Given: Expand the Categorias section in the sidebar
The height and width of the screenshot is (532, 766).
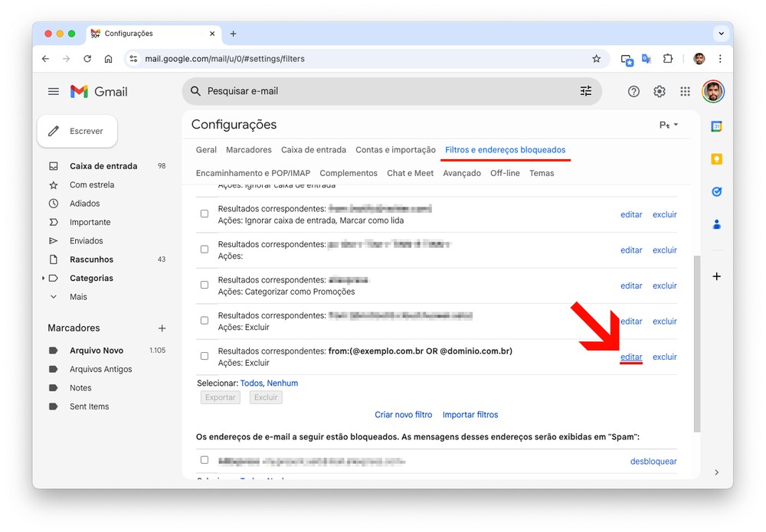Looking at the screenshot, I should tap(44, 279).
